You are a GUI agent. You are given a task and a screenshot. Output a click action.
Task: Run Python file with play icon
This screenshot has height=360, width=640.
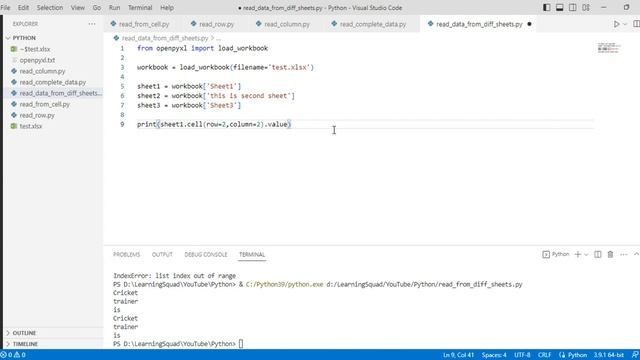point(616,24)
